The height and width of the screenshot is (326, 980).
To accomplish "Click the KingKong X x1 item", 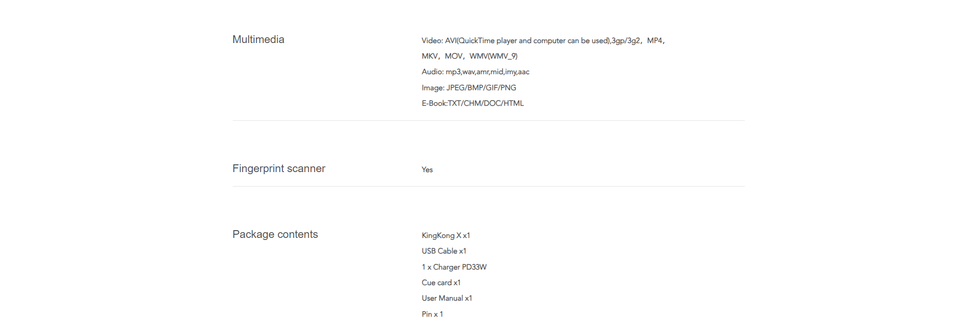I will (446, 235).
